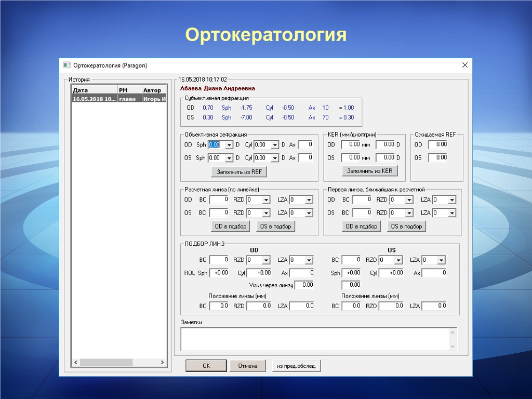Click the Отмена button

pyautogui.click(x=248, y=366)
